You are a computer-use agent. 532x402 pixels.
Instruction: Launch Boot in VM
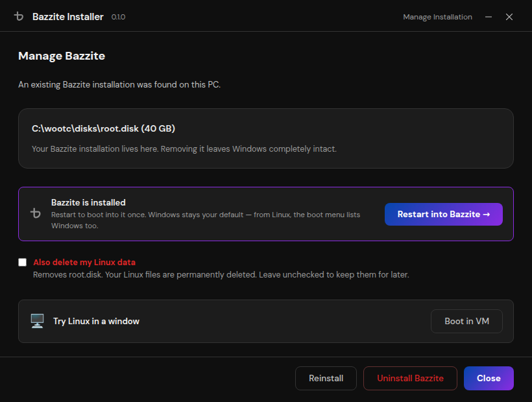coord(466,321)
